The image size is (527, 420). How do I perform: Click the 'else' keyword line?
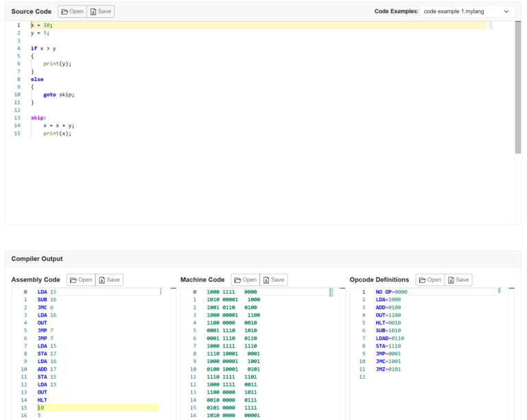tap(37, 80)
